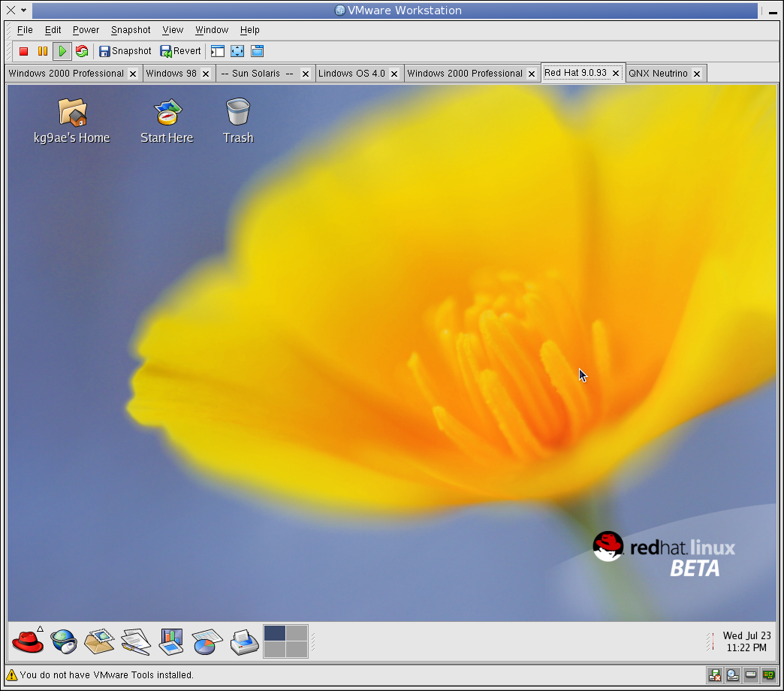The image size is (784, 691).
Task: Click the network adapter status icon
Action: click(768, 675)
